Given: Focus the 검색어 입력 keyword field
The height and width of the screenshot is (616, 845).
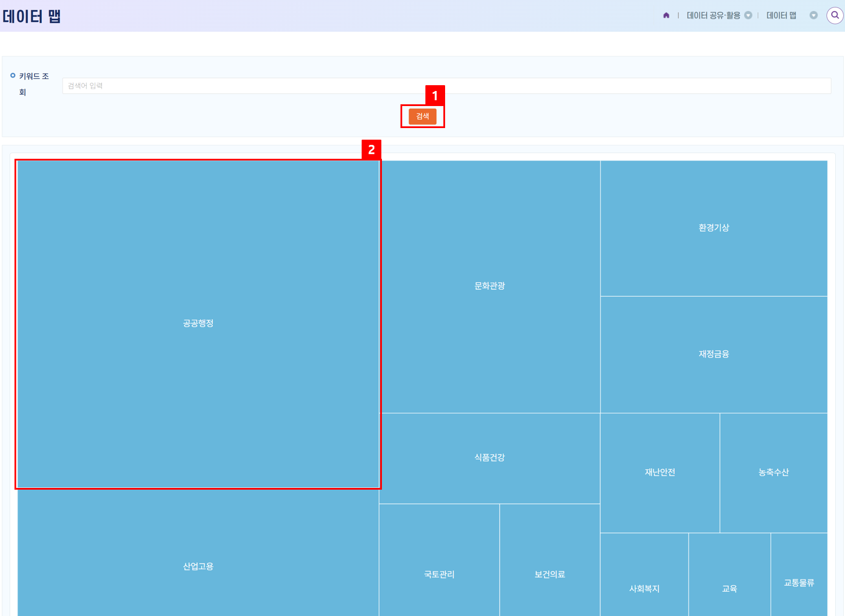Looking at the screenshot, I should pos(446,86).
